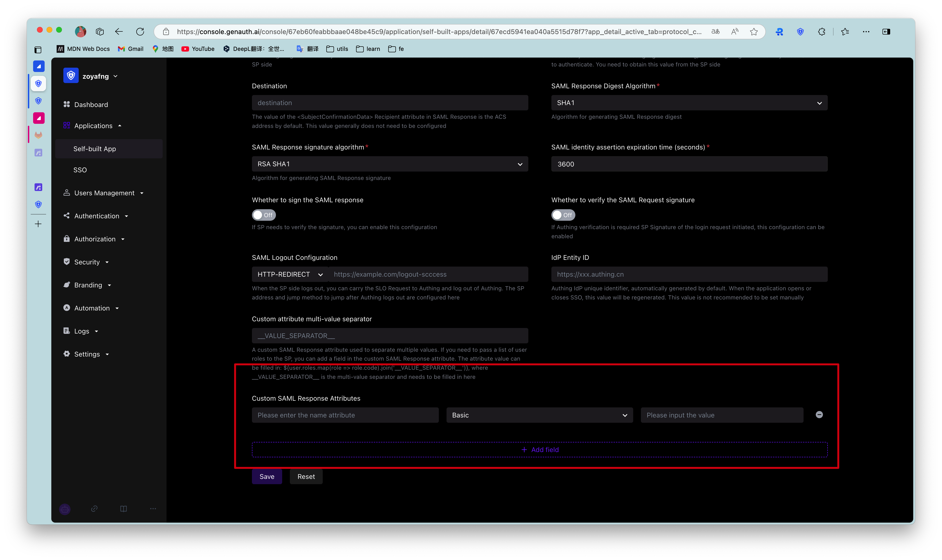Click the translate page icon

click(x=715, y=32)
